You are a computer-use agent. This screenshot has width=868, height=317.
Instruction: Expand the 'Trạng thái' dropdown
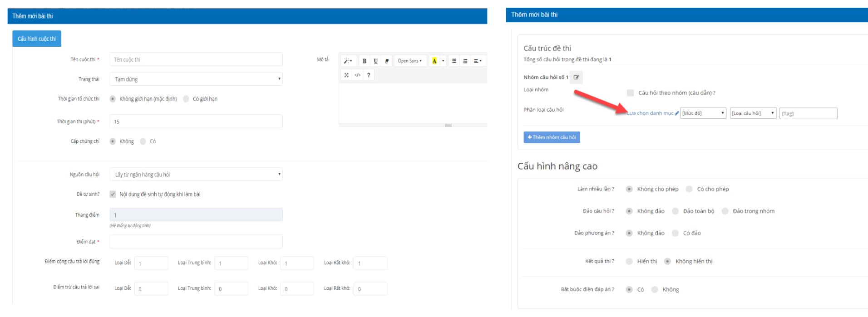pyautogui.click(x=196, y=79)
